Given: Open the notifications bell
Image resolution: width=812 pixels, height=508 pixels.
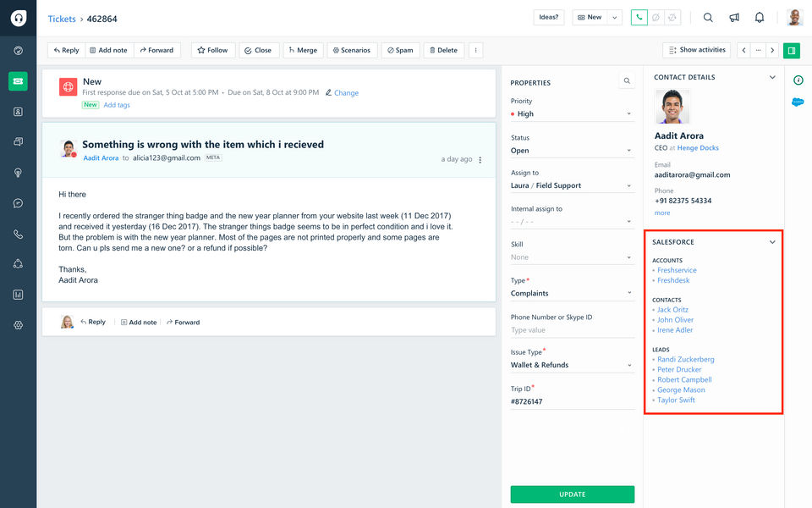Looking at the screenshot, I should [760, 18].
